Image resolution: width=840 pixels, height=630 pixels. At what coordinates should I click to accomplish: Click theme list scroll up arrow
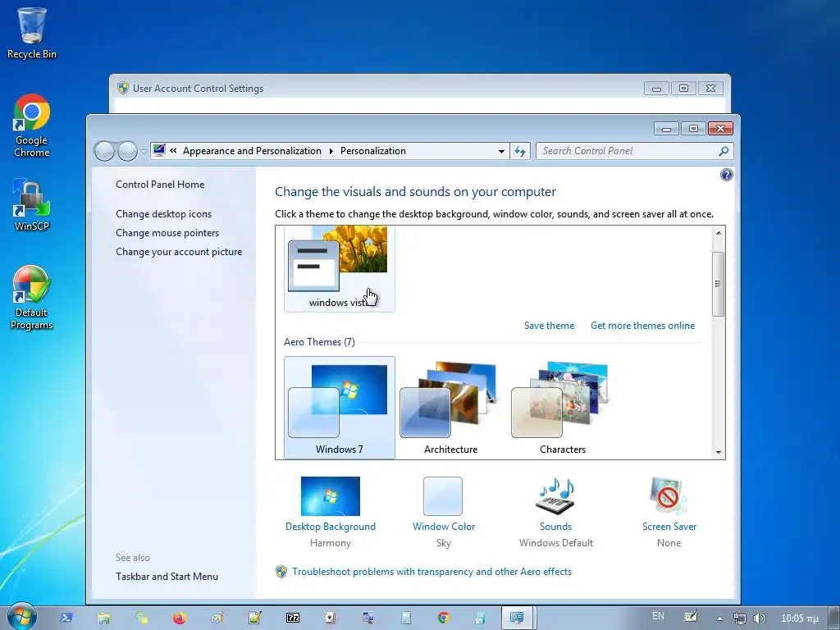719,233
